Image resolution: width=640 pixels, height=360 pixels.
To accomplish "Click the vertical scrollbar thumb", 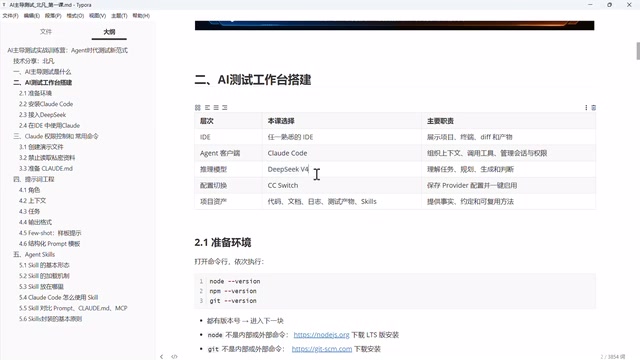I will point(638,51).
